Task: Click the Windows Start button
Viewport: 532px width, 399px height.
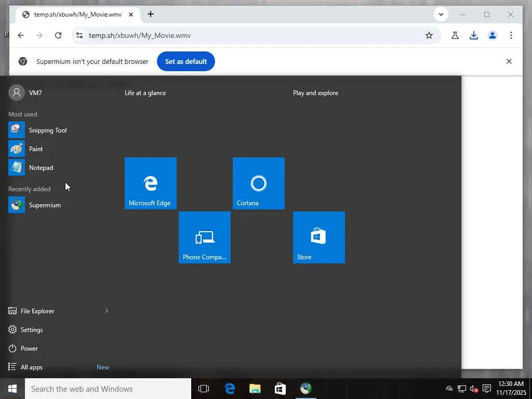Action: [x=12, y=389]
